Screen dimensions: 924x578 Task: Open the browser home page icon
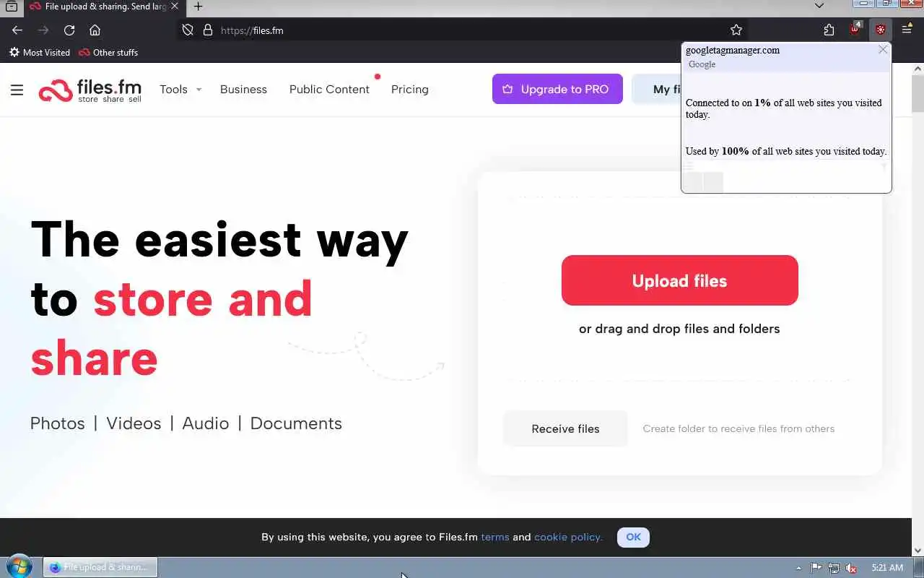[x=95, y=30]
